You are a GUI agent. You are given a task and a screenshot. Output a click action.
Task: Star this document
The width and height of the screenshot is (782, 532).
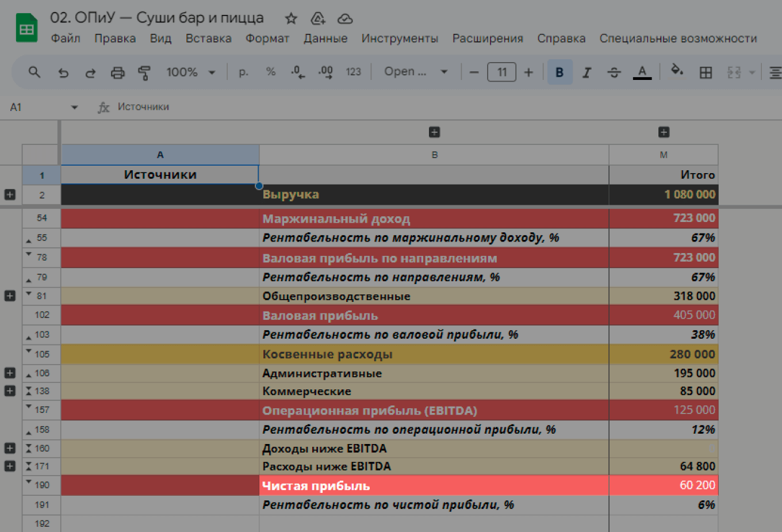tap(291, 18)
